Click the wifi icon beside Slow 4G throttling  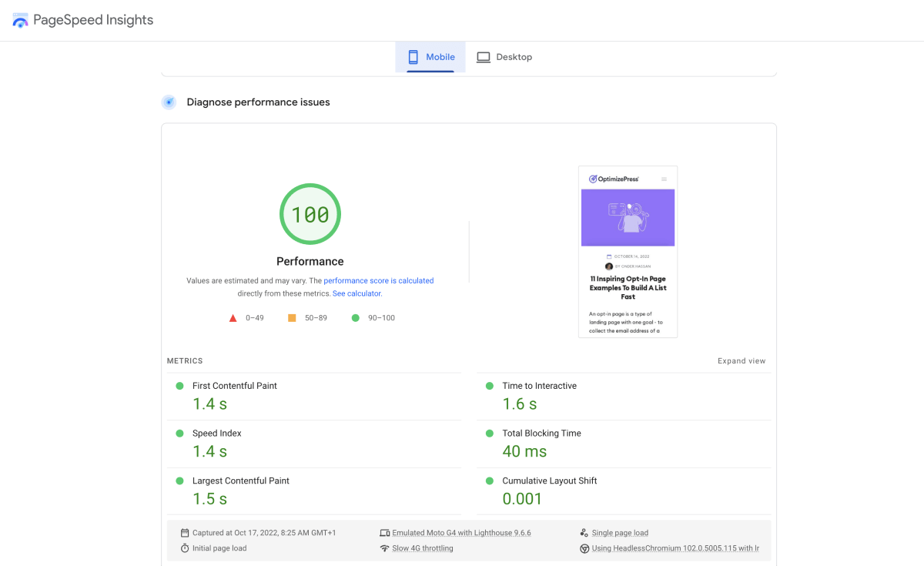[384, 548]
